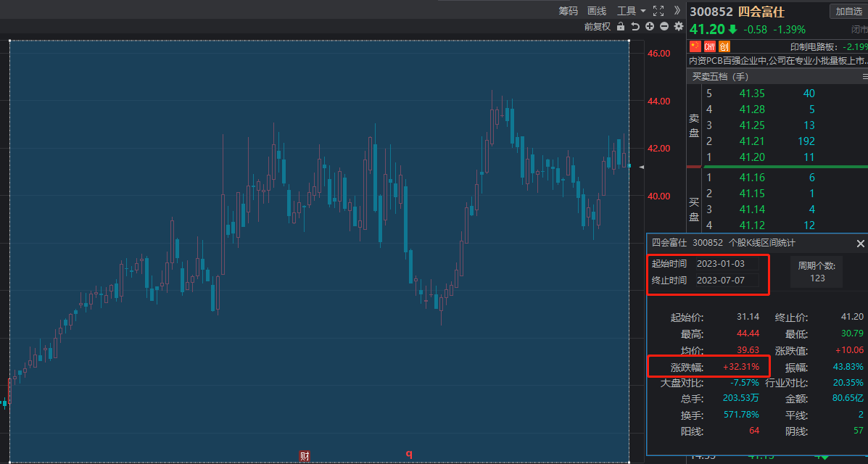
Task: Open the 前复权 adjustment selector
Action: click(597, 27)
